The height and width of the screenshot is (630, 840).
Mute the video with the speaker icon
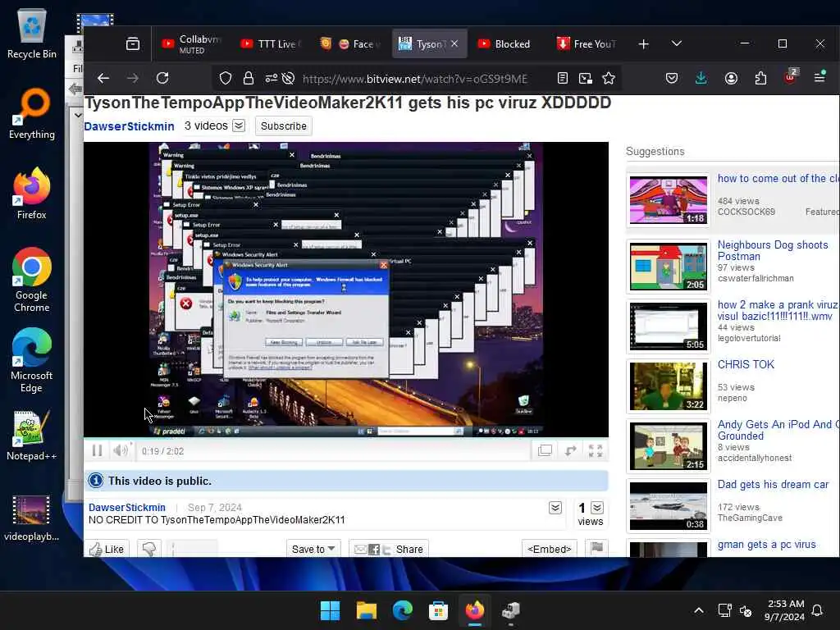click(121, 450)
